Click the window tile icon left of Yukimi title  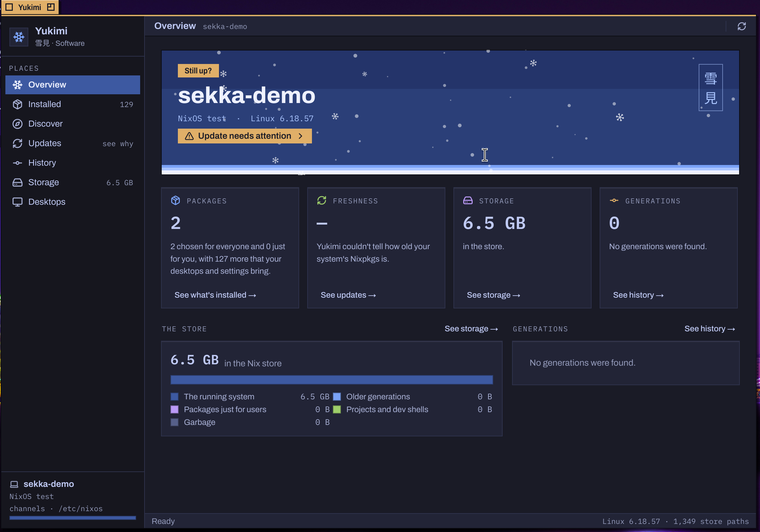pyautogui.click(x=9, y=7)
